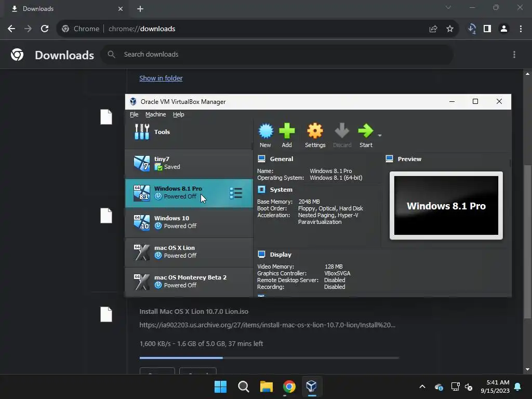The image size is (532, 399).
Task: Expand the Start button dropdown arrow
Action: (380, 136)
